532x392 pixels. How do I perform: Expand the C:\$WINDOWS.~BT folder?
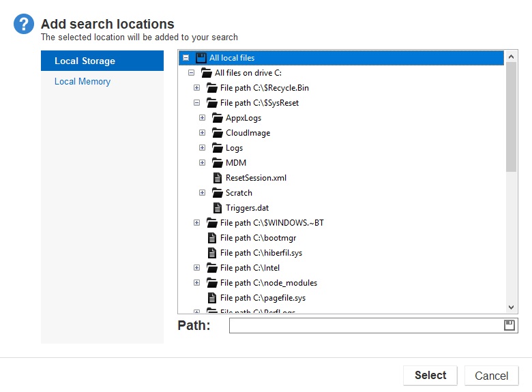196,223
